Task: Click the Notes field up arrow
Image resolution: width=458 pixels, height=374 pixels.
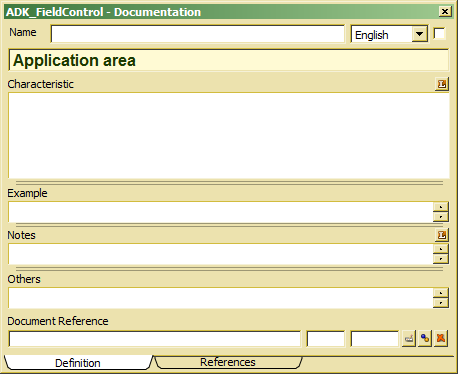Action: pos(441,249)
